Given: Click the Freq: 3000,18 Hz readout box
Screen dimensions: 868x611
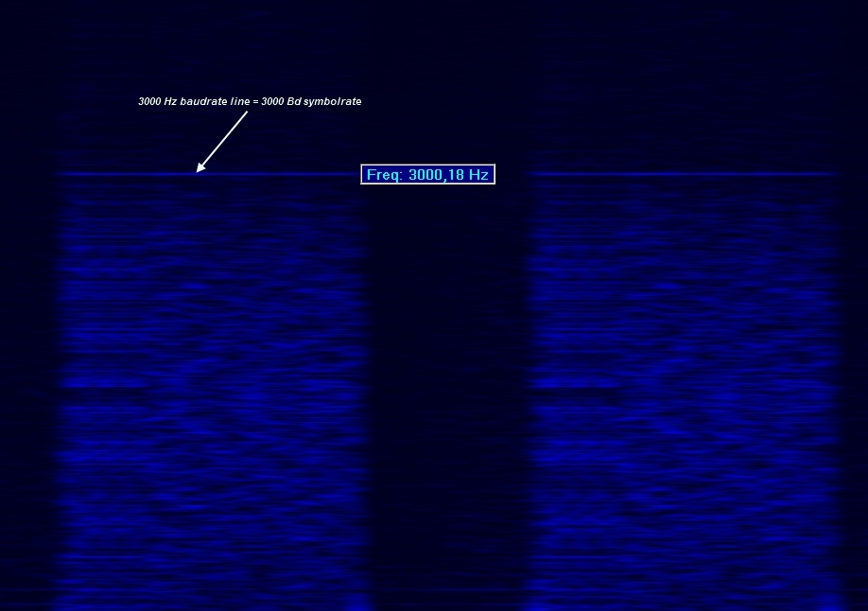Looking at the screenshot, I should pos(427,175).
